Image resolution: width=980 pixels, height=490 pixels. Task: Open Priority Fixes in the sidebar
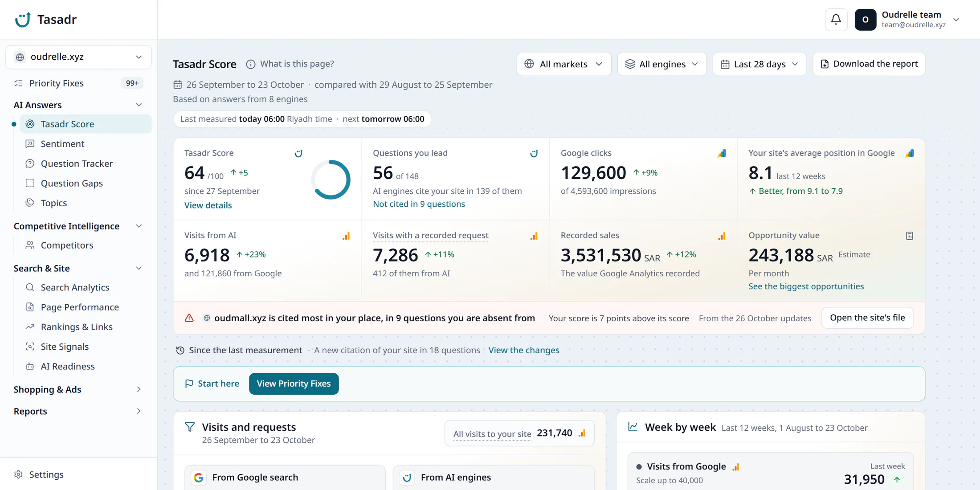[78, 83]
